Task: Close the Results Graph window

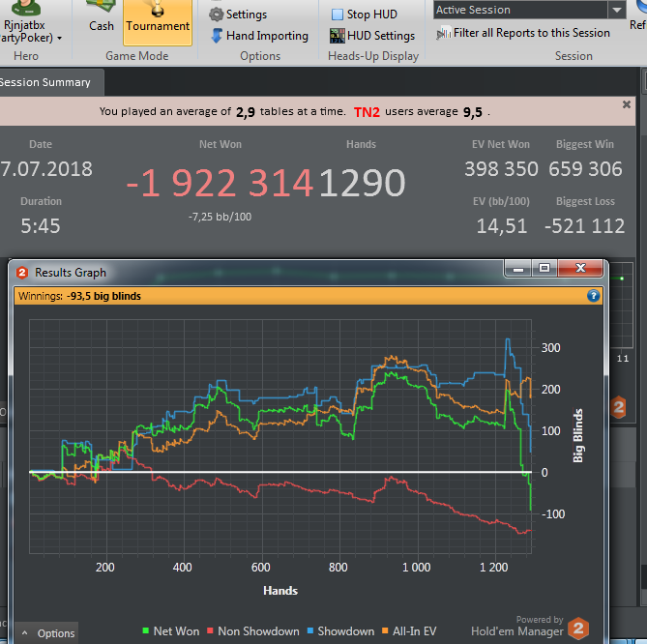Action: tap(580, 269)
